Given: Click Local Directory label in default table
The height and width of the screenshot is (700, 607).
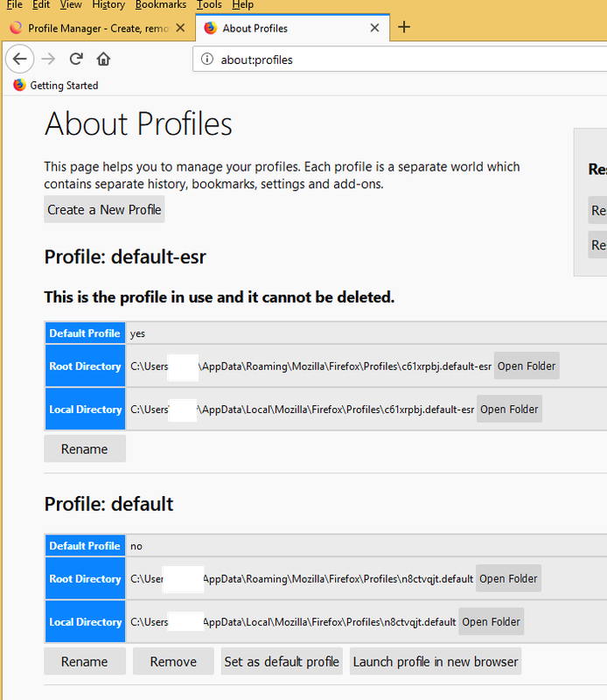Looking at the screenshot, I should (85, 621).
